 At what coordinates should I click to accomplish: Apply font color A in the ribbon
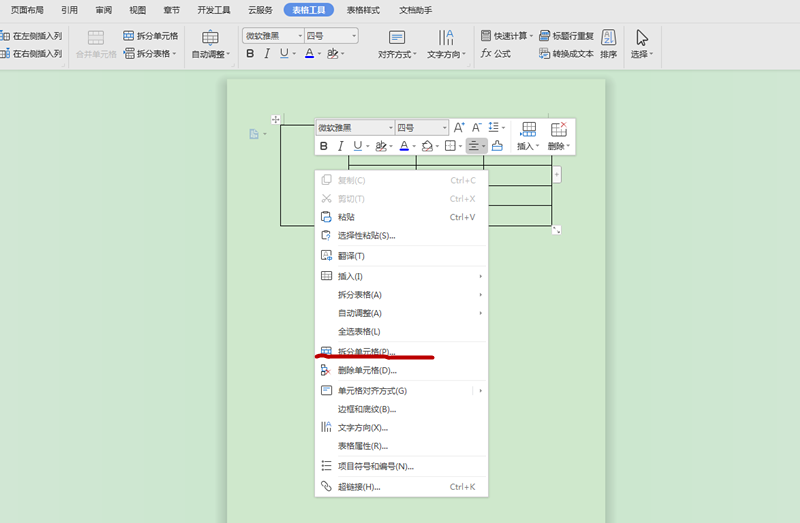point(309,54)
